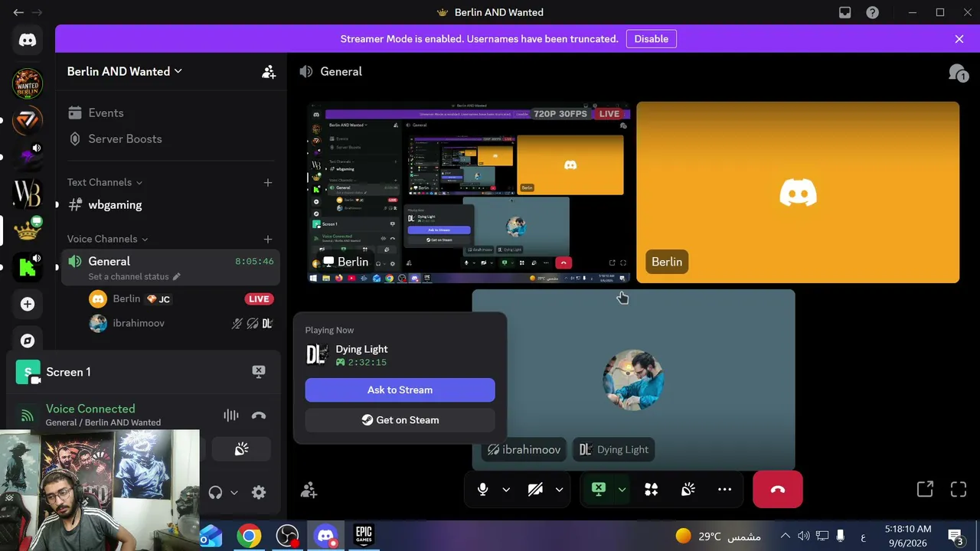Image resolution: width=980 pixels, height=551 pixels.
Task: Show hidden system tray icons
Action: click(785, 536)
